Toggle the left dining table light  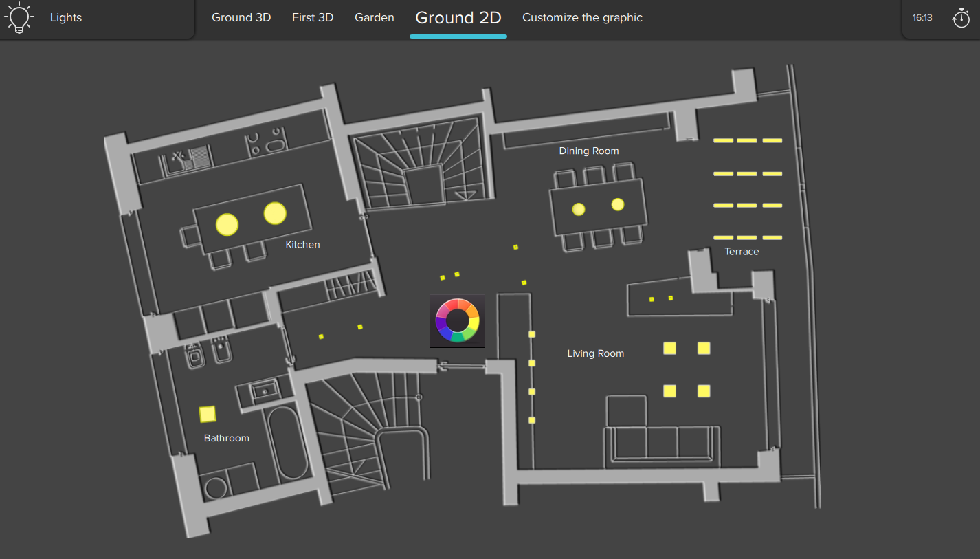point(579,209)
